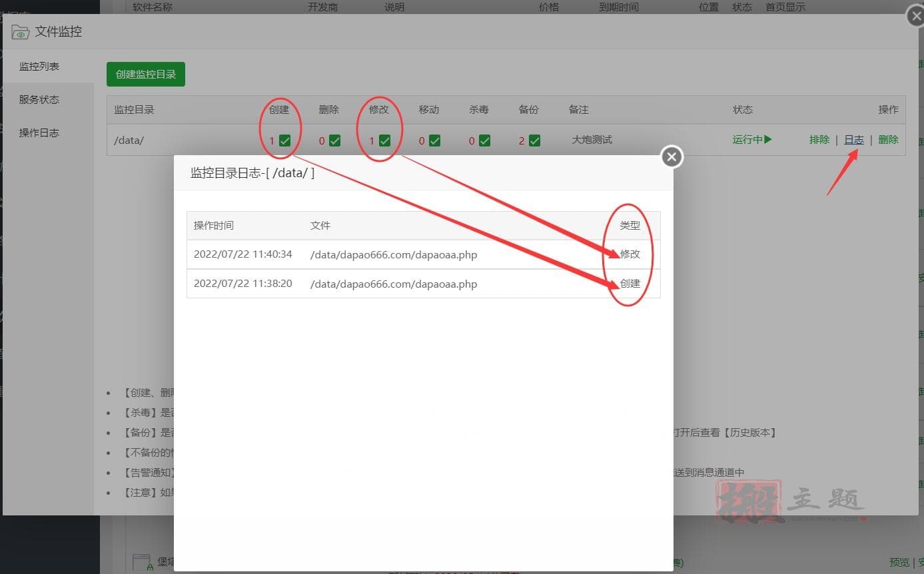Toggle the 移动 checkbox for /data/
This screenshot has height=574, width=924.
(x=434, y=141)
